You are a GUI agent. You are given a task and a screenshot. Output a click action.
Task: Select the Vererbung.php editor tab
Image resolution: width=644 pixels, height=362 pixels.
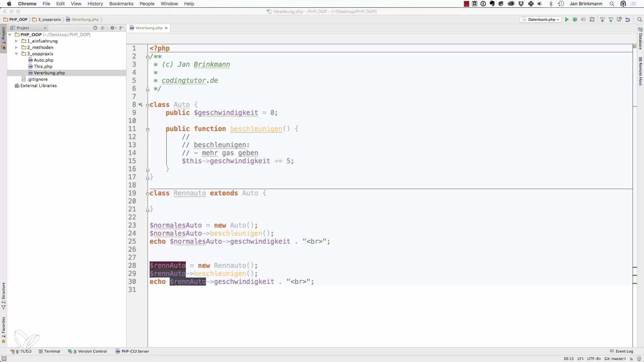[148, 28]
